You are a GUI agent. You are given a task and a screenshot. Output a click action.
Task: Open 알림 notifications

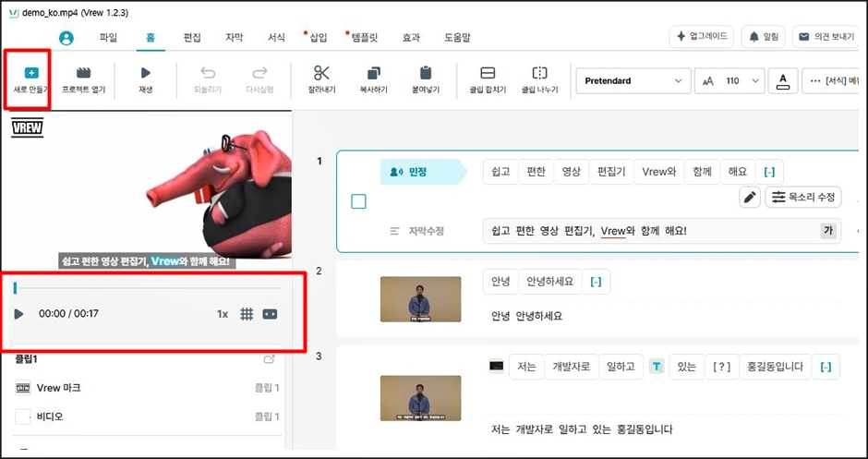pyautogui.click(x=764, y=37)
